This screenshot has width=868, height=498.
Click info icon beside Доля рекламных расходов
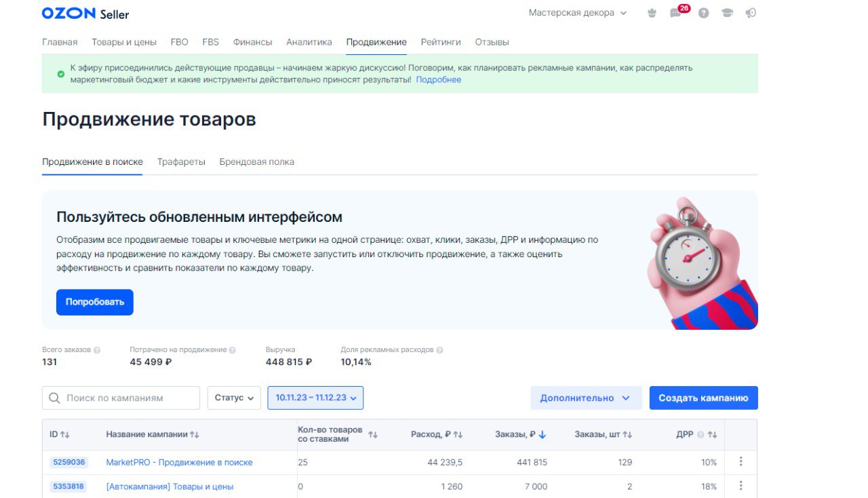[439, 350]
